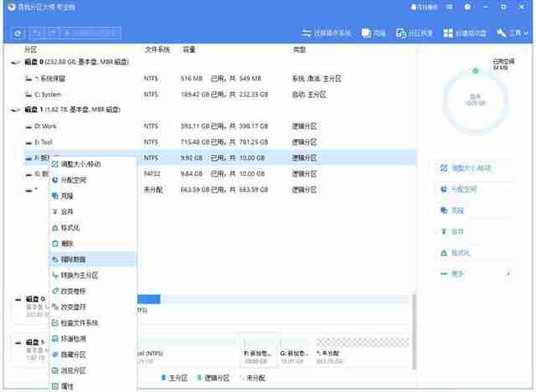The height and width of the screenshot is (392, 536).
Task: Click the redo arrow in the left toolbar
Action: point(52,34)
